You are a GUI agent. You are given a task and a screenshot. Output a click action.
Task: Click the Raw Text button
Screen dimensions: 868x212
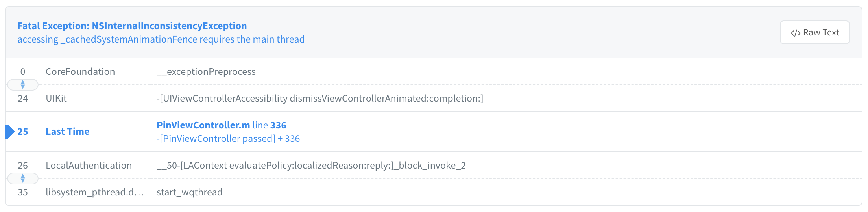(x=814, y=32)
